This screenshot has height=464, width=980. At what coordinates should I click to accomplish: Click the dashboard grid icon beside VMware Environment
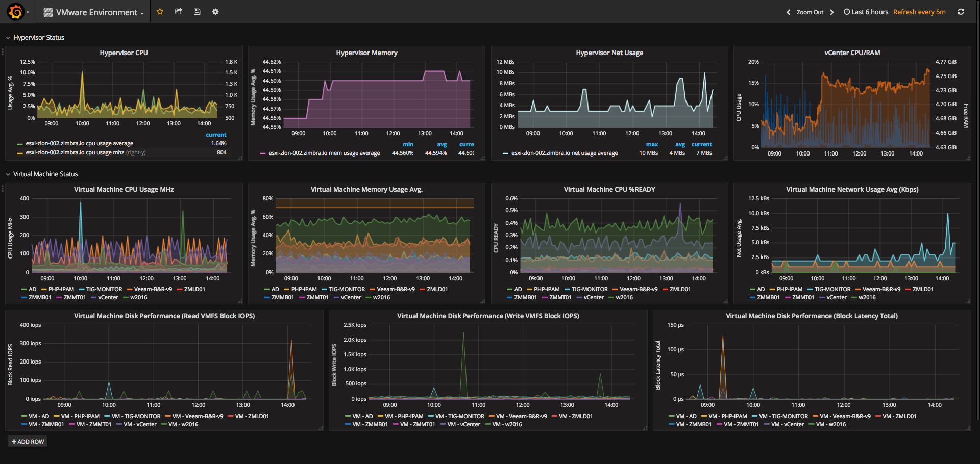[x=48, y=12]
